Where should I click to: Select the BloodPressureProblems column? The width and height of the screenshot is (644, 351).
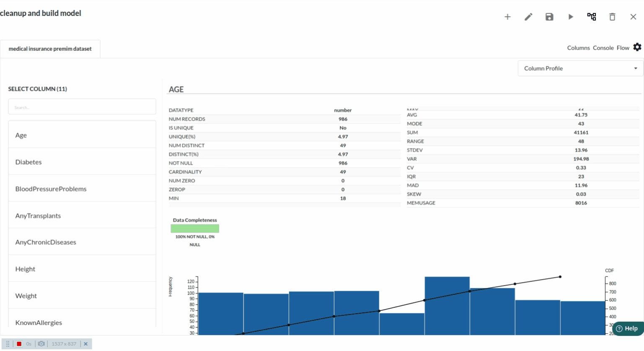(x=82, y=189)
